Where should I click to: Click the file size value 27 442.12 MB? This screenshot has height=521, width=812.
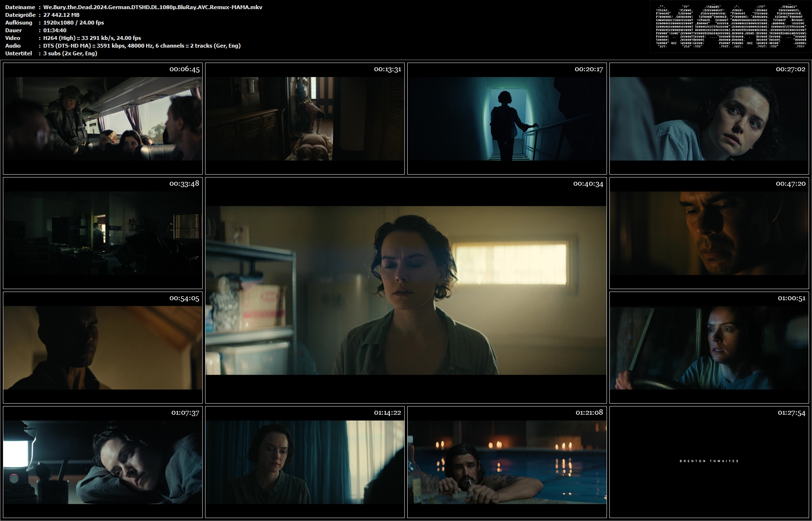pos(61,15)
